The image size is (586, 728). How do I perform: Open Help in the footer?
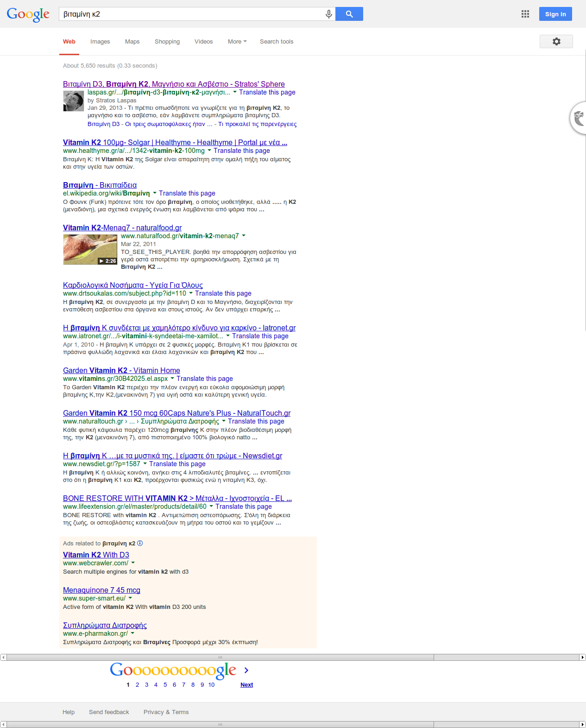click(x=69, y=712)
